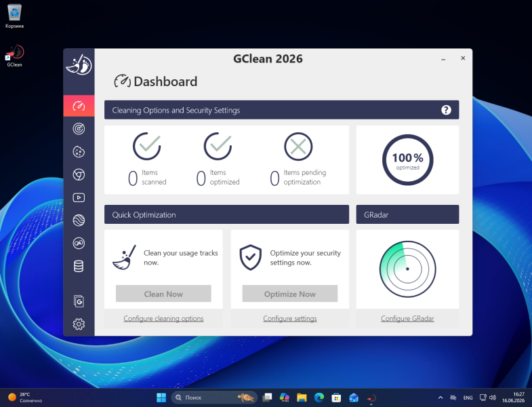Click the GRadar radar graphic
The width and height of the screenshot is (532, 407).
point(407,269)
